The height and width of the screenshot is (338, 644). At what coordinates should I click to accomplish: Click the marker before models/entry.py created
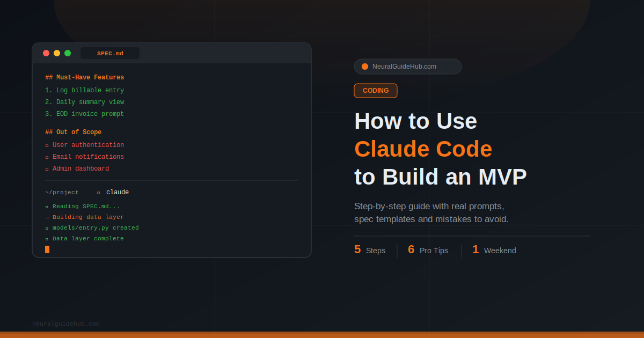click(x=47, y=228)
